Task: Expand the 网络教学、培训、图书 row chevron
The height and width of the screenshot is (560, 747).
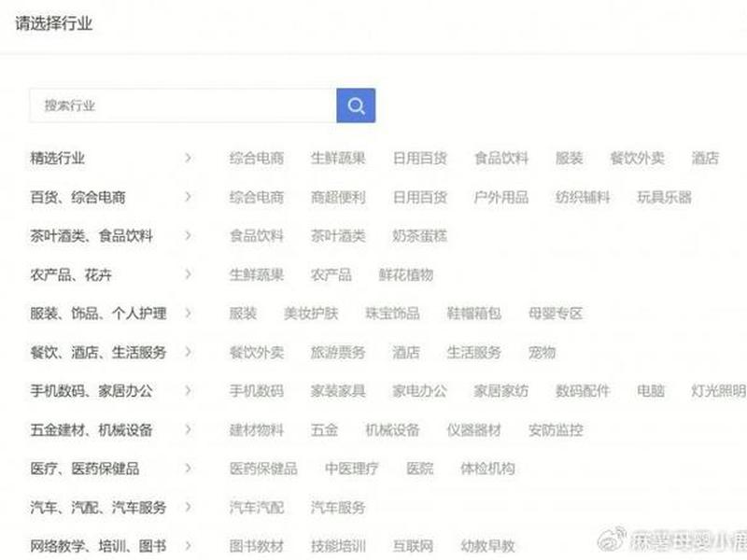Action: [x=189, y=546]
